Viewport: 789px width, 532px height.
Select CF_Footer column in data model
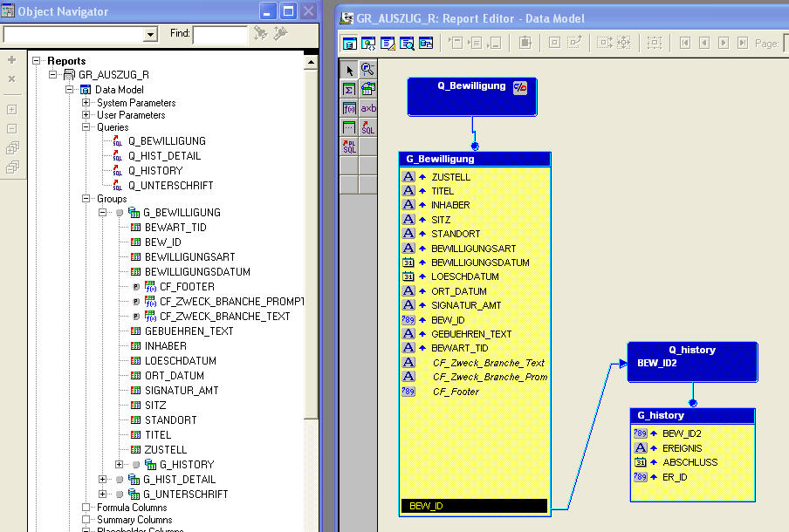(456, 392)
